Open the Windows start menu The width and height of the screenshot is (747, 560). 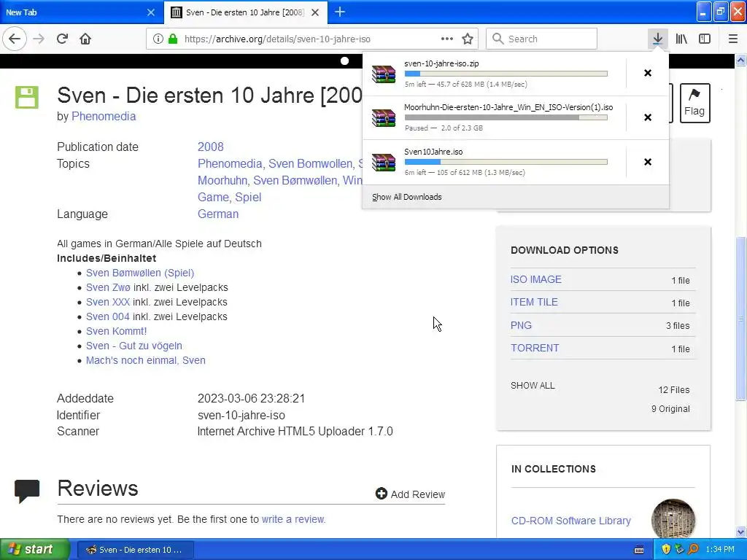pos(34,550)
